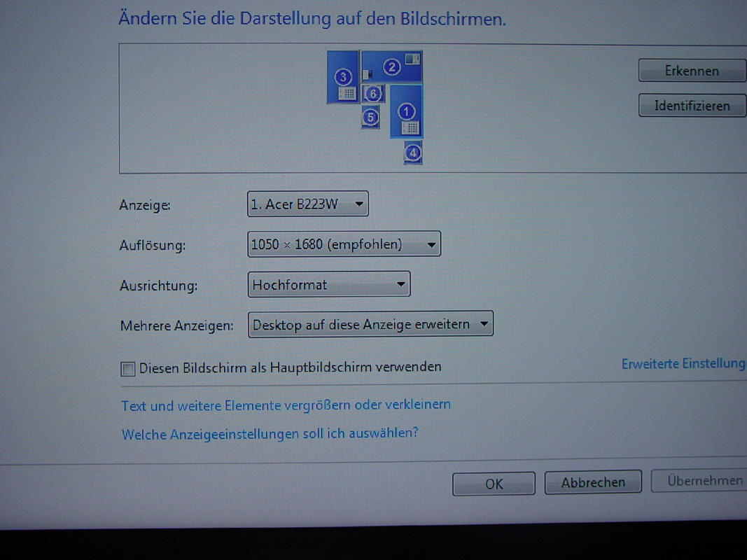Select monitor 4 in the display layout

413,152
